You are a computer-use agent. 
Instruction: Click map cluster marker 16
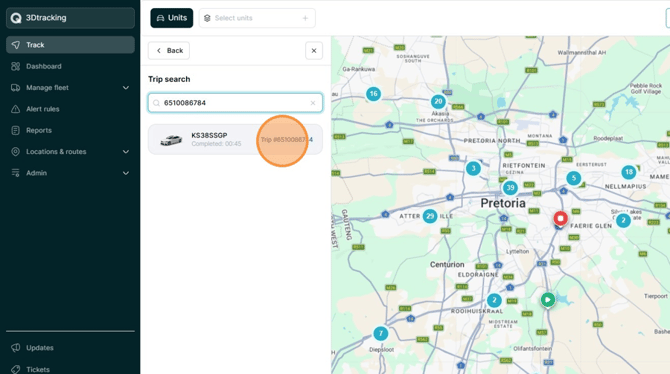pyautogui.click(x=373, y=94)
